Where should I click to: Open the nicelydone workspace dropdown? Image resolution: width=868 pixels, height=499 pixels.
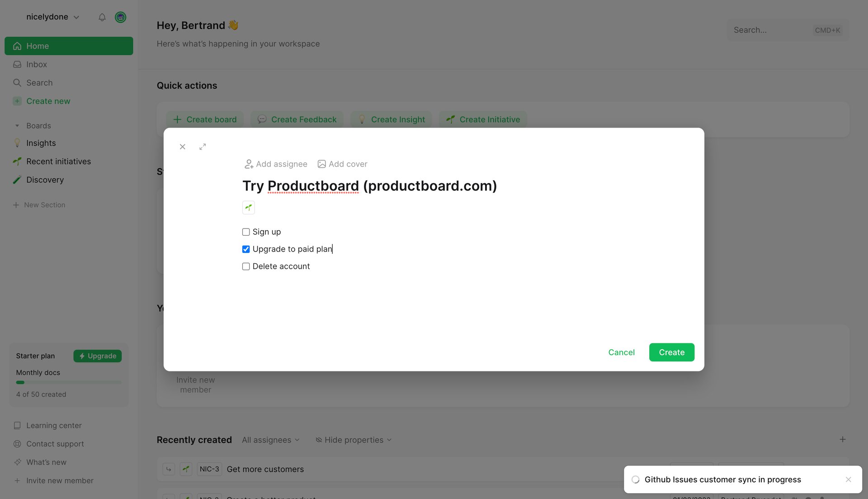[x=52, y=17]
